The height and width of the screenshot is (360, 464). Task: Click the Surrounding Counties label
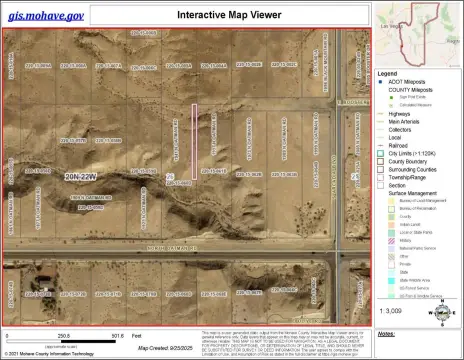click(x=413, y=170)
